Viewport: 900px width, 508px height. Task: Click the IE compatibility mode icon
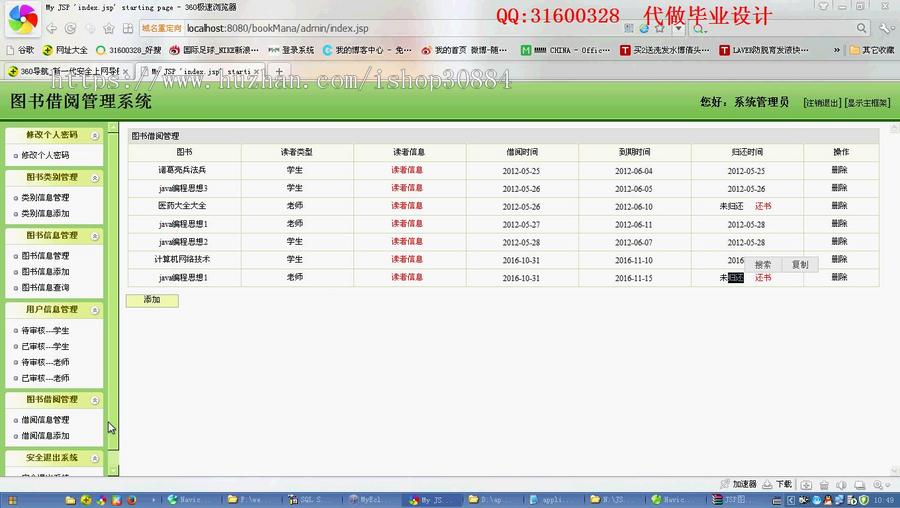(644, 28)
